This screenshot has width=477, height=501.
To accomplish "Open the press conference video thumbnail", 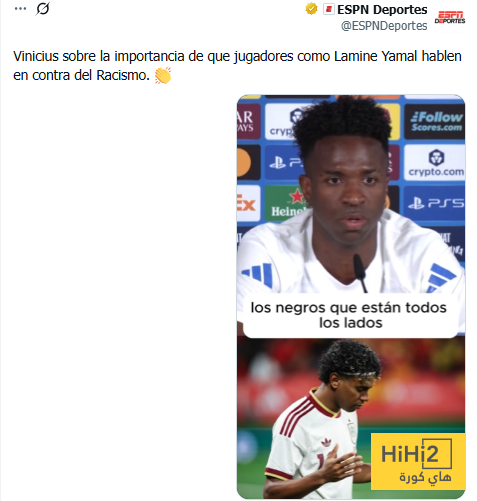I will 351,213.
